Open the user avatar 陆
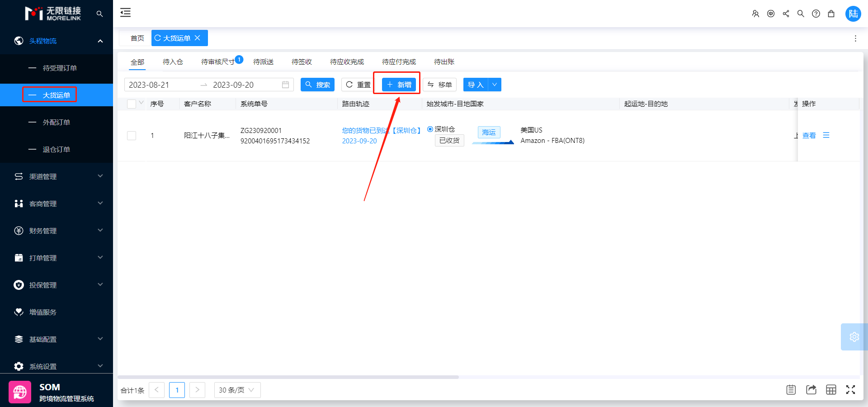868x407 pixels. (x=853, y=14)
